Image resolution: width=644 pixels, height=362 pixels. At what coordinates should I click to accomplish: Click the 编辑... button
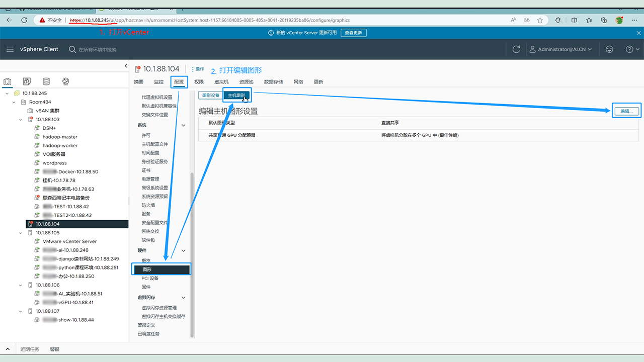click(x=626, y=111)
